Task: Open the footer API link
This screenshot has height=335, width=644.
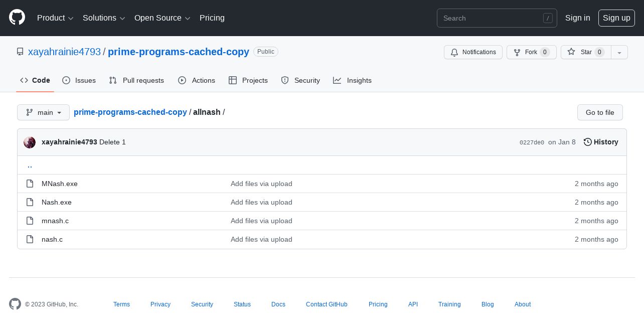Action: pos(413,304)
